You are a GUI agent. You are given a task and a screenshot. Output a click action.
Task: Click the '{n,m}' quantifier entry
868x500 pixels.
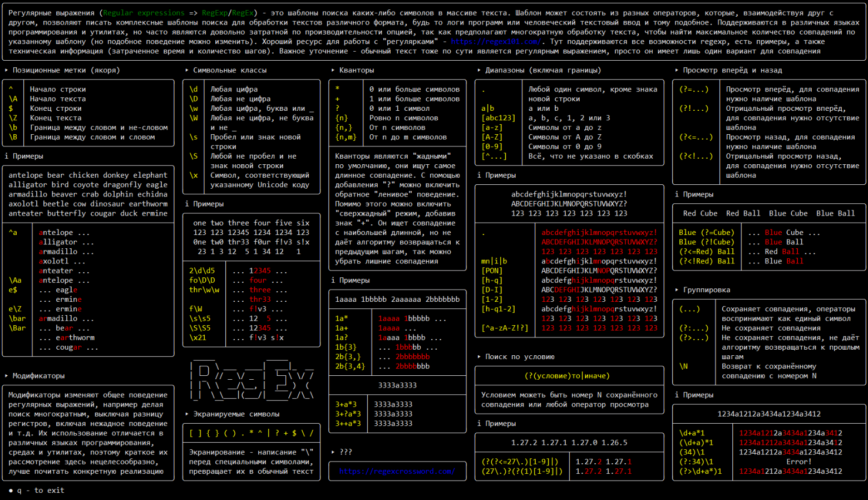[x=346, y=137]
